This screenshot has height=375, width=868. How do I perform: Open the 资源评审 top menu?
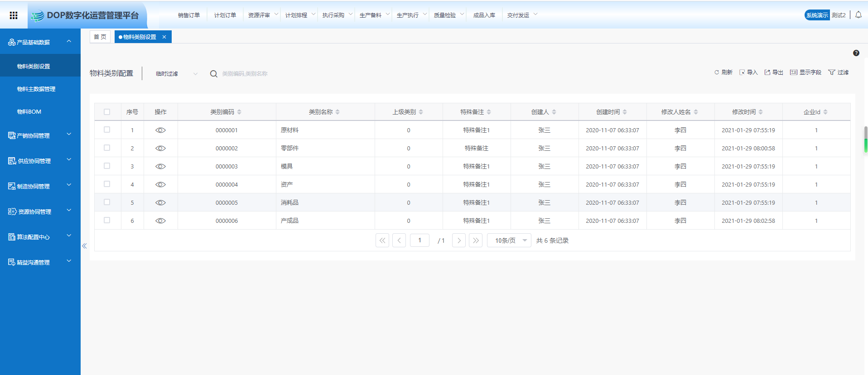point(262,15)
